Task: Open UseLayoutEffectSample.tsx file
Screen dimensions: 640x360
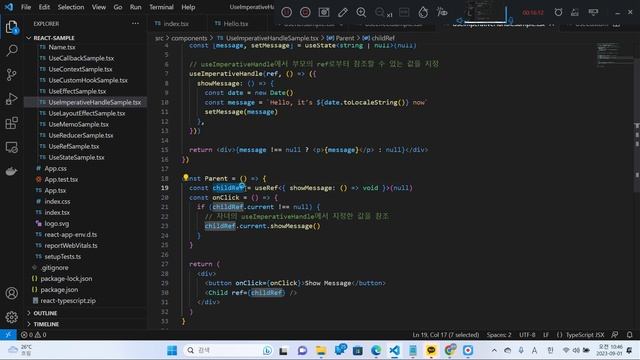Action: pyautogui.click(x=87, y=113)
